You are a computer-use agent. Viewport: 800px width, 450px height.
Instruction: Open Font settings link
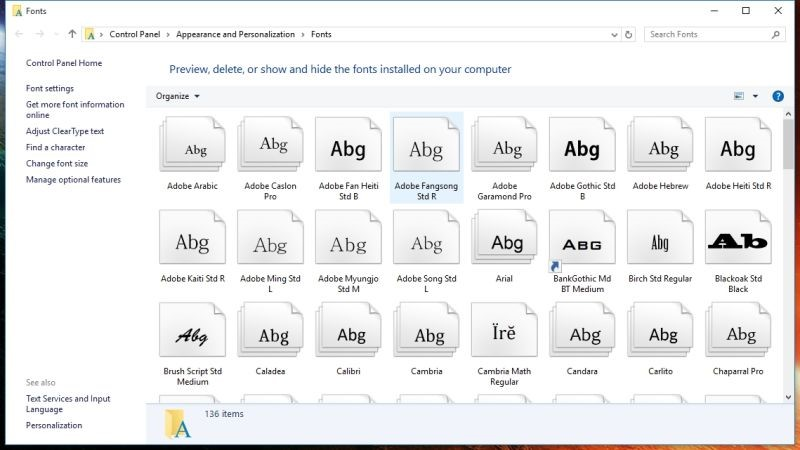click(49, 88)
